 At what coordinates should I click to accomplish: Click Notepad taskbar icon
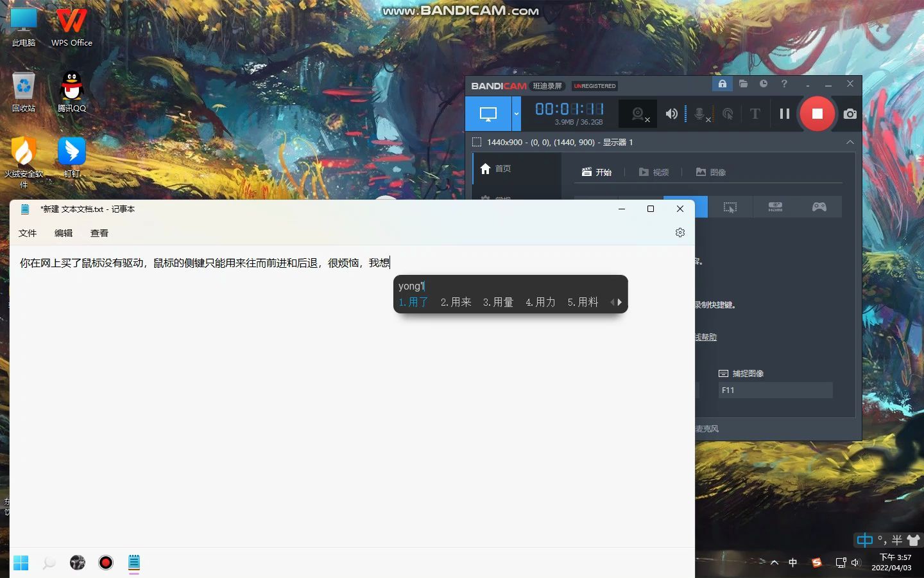coord(134,563)
